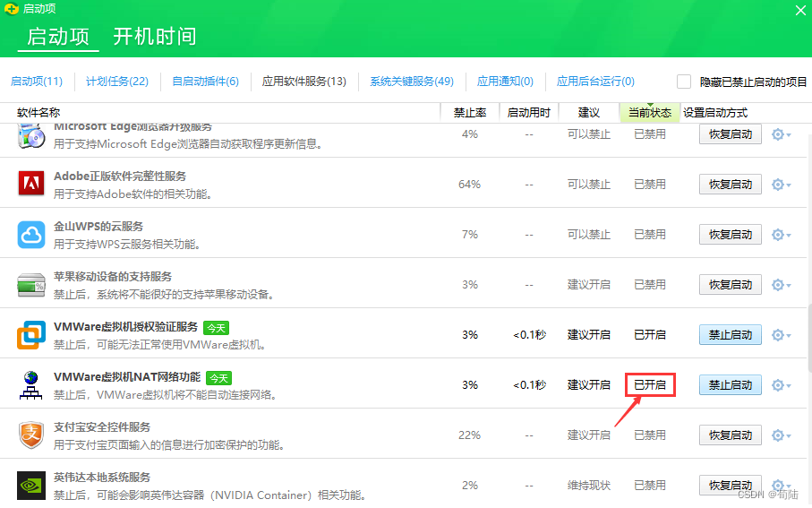Click the Alipay security control shield icon
The image size is (812, 508).
[31, 435]
